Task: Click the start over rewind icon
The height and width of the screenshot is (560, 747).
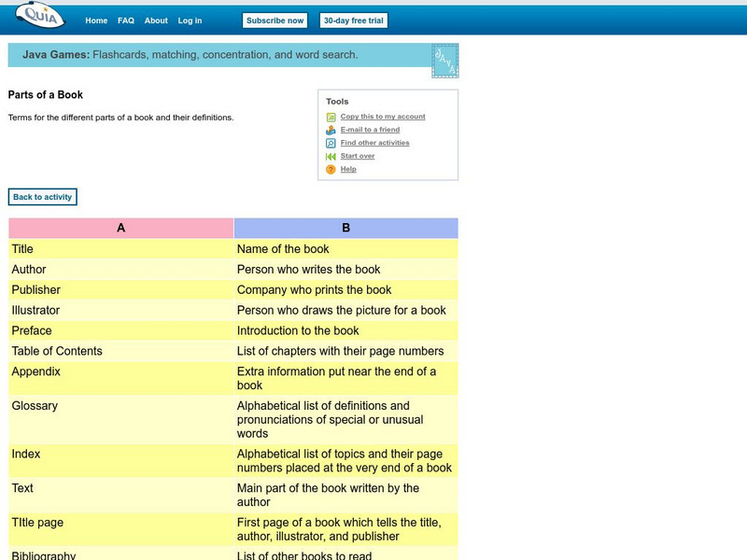Action: [331, 157]
